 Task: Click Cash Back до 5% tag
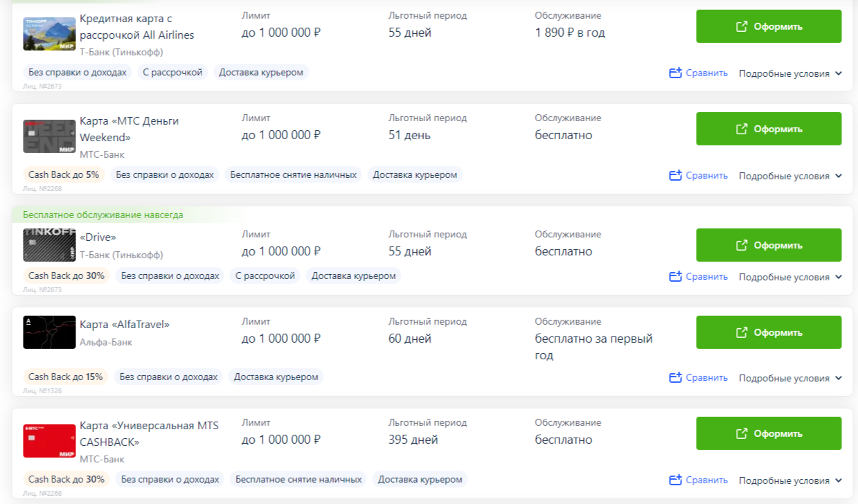click(64, 174)
